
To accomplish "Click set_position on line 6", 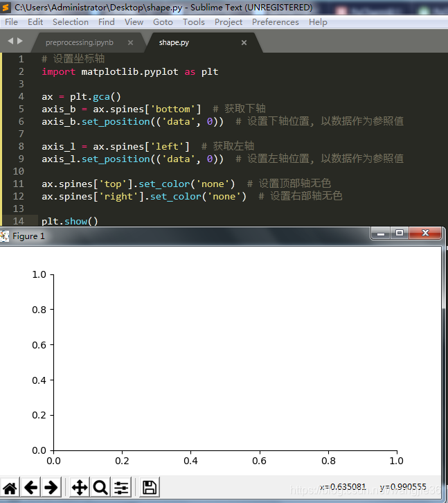I will pyautogui.click(x=116, y=121).
